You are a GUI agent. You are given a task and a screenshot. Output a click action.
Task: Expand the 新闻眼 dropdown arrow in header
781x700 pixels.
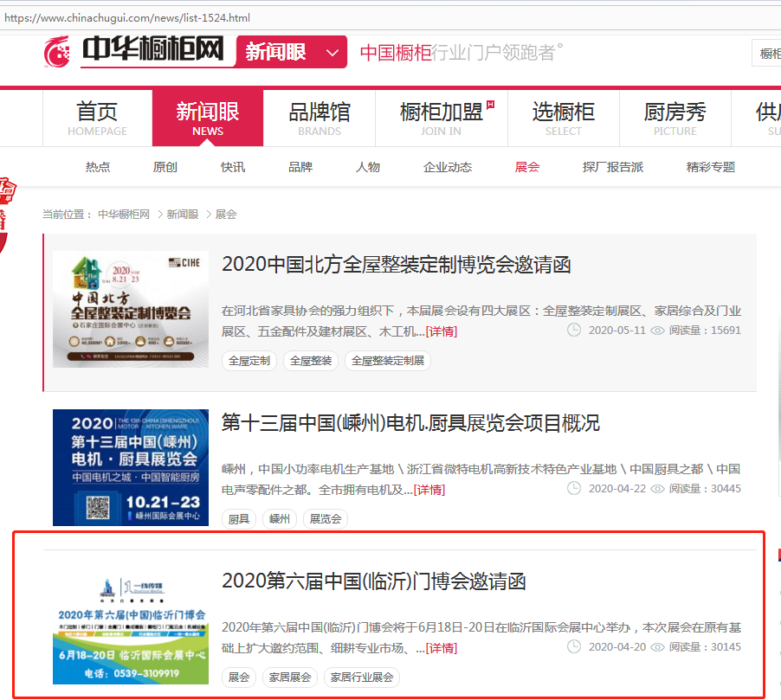[x=332, y=52]
